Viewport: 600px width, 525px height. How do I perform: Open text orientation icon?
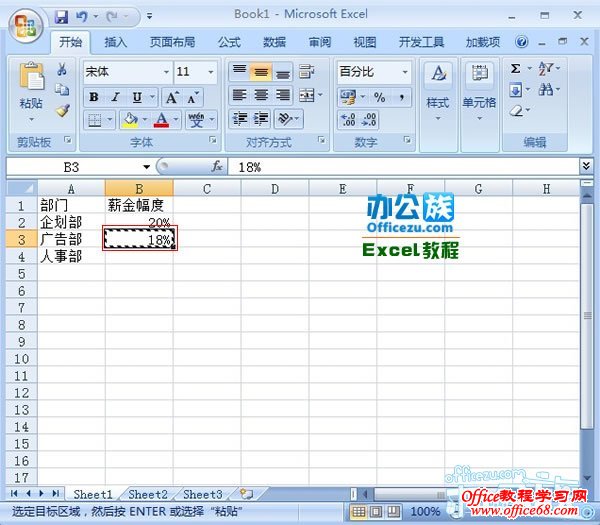(x=285, y=119)
